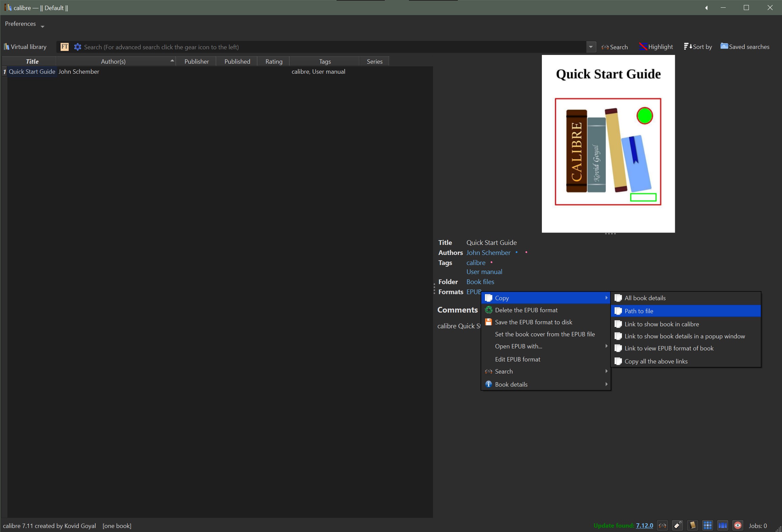
Task: Show the Cover browser view
Action: click(x=722, y=525)
